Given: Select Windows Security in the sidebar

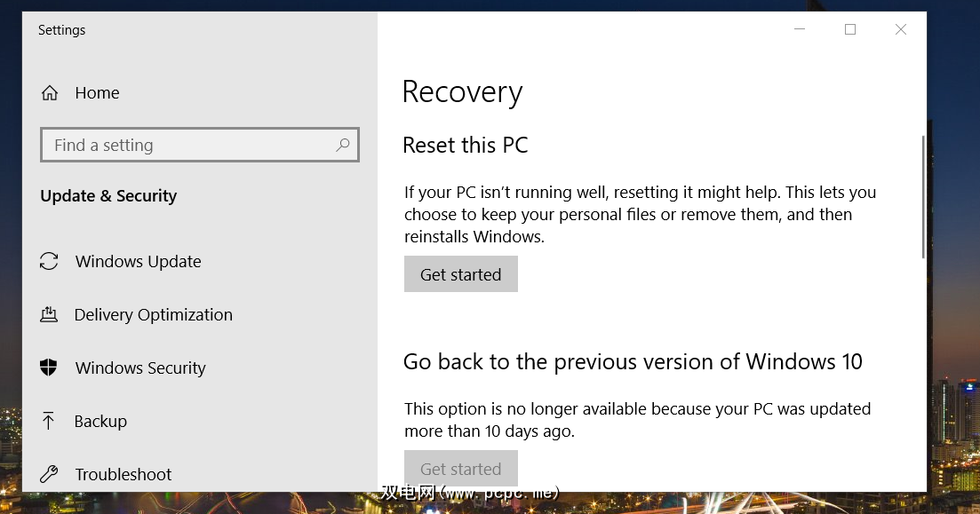Looking at the screenshot, I should tap(140, 368).
